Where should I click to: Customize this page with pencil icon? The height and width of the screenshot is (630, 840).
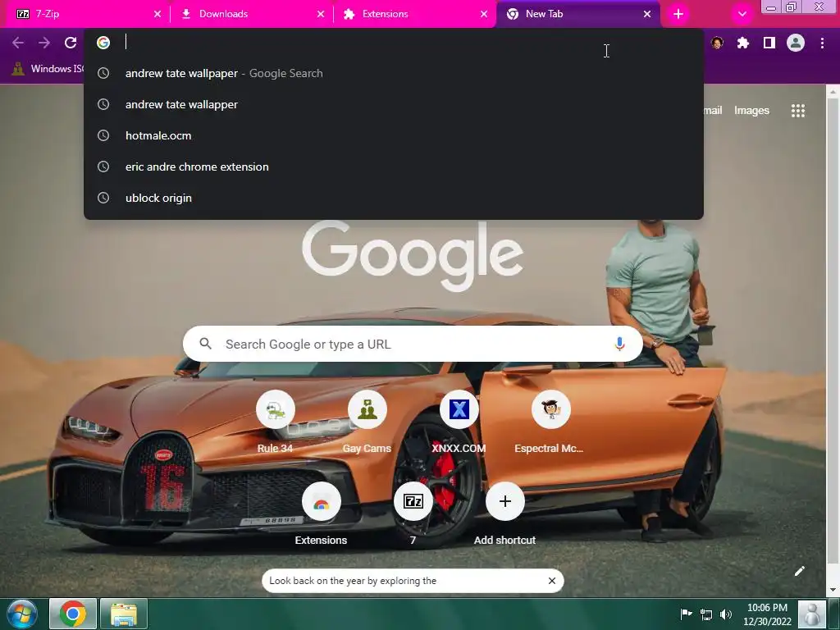(799, 571)
